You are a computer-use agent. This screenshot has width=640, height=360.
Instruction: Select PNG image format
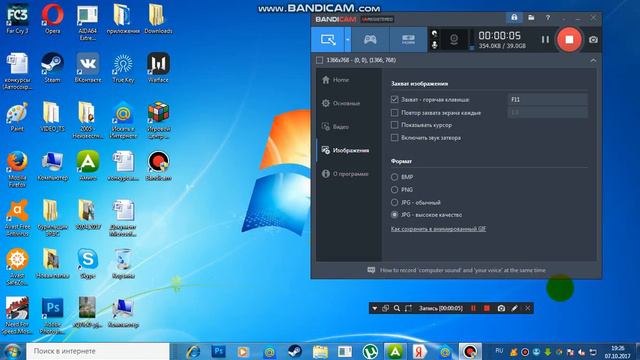394,190
